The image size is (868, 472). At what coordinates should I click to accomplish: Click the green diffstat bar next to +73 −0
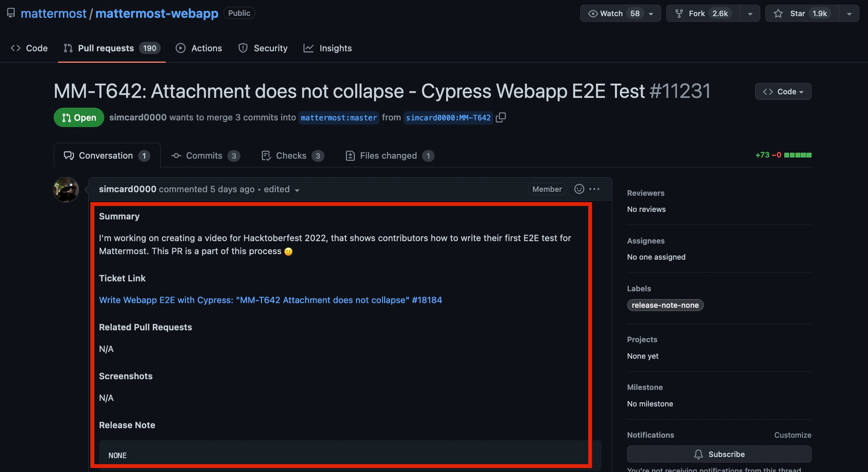798,155
